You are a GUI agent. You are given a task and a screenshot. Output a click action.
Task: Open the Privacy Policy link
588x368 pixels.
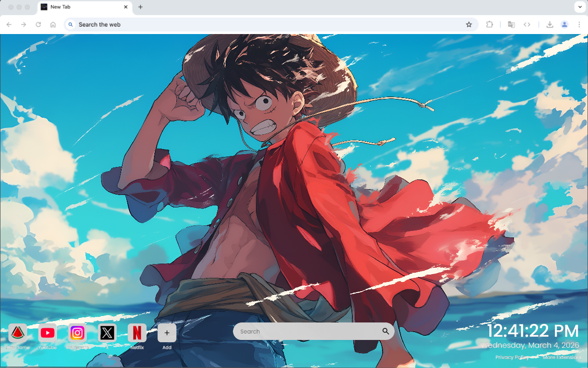[x=512, y=357]
